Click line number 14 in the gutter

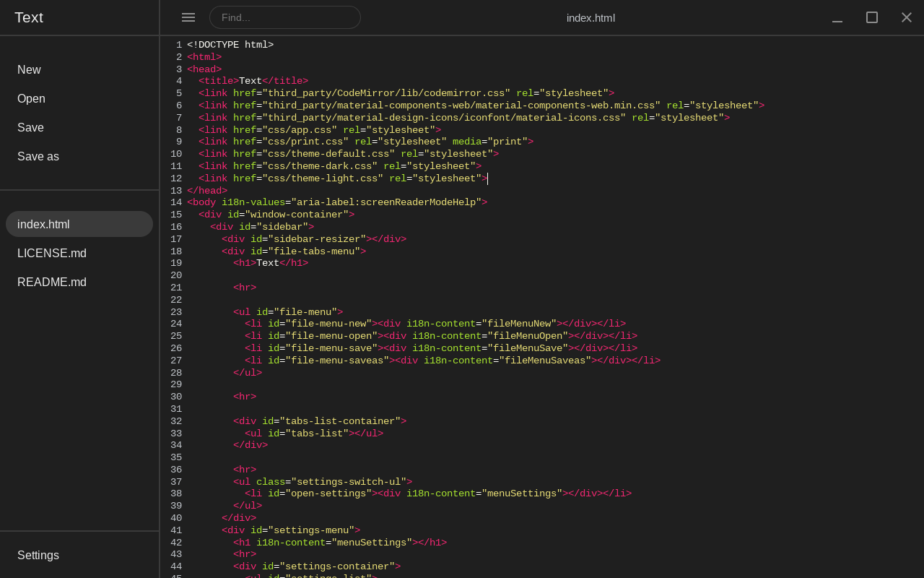pyautogui.click(x=176, y=203)
